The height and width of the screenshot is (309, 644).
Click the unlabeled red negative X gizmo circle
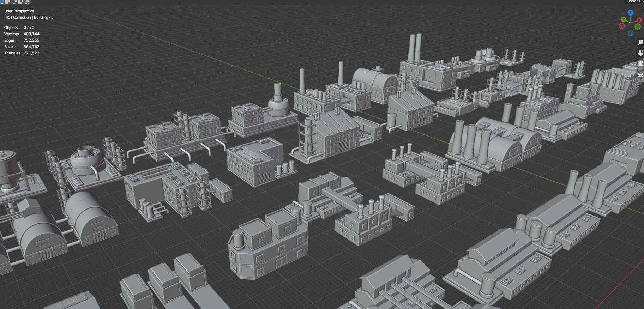click(x=622, y=26)
